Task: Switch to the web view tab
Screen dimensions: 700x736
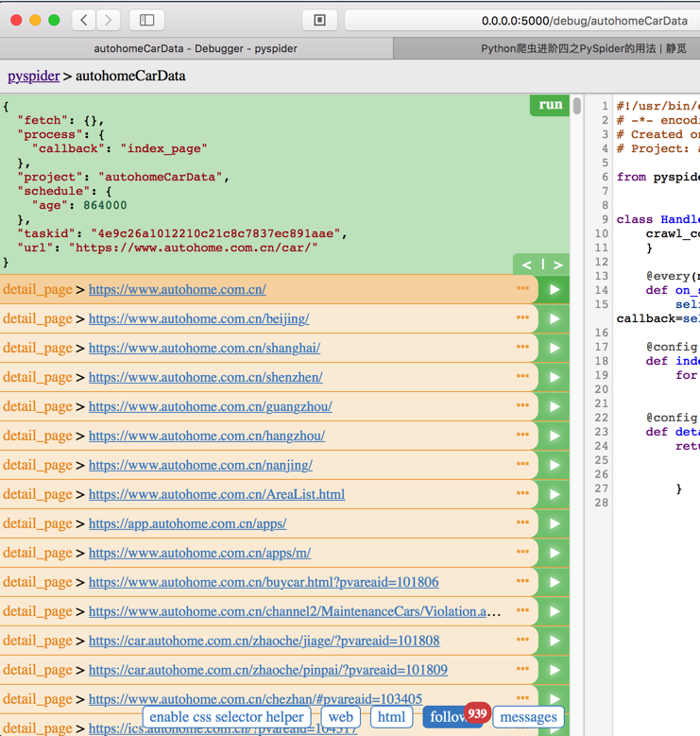Action: click(341, 717)
